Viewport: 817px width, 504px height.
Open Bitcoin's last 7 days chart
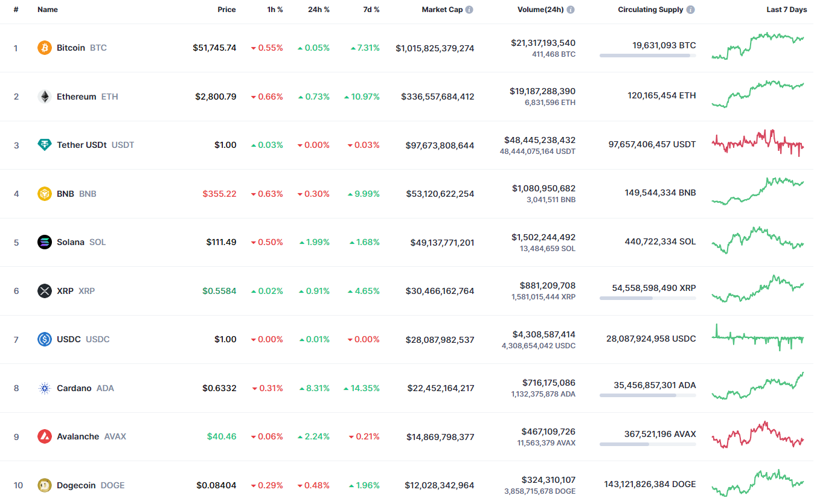click(x=758, y=46)
